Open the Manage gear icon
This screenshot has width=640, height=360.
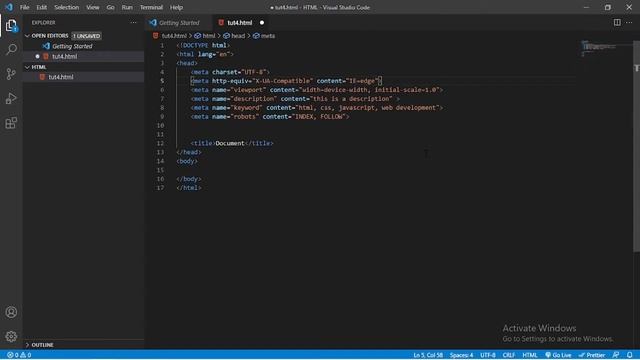pyautogui.click(x=11, y=336)
